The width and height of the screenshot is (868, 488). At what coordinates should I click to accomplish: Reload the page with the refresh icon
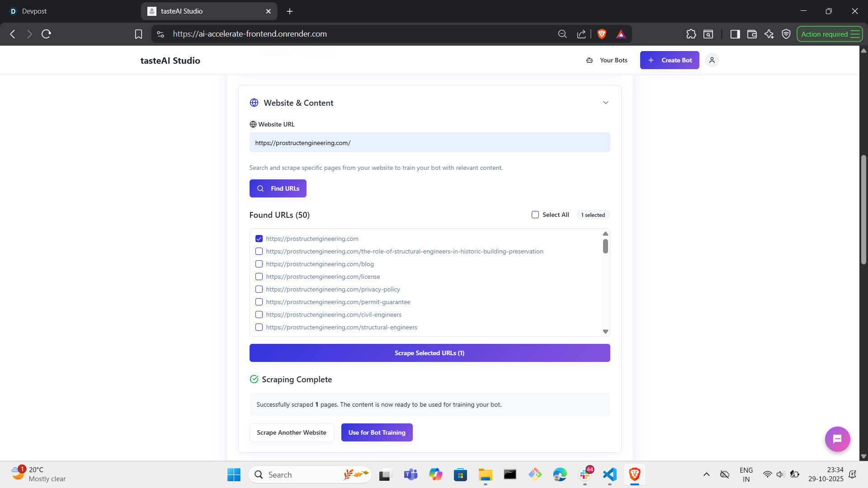pyautogui.click(x=46, y=34)
